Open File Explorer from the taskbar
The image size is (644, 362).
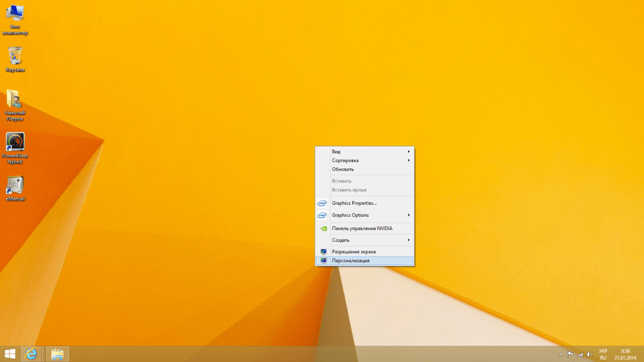pos(57,354)
